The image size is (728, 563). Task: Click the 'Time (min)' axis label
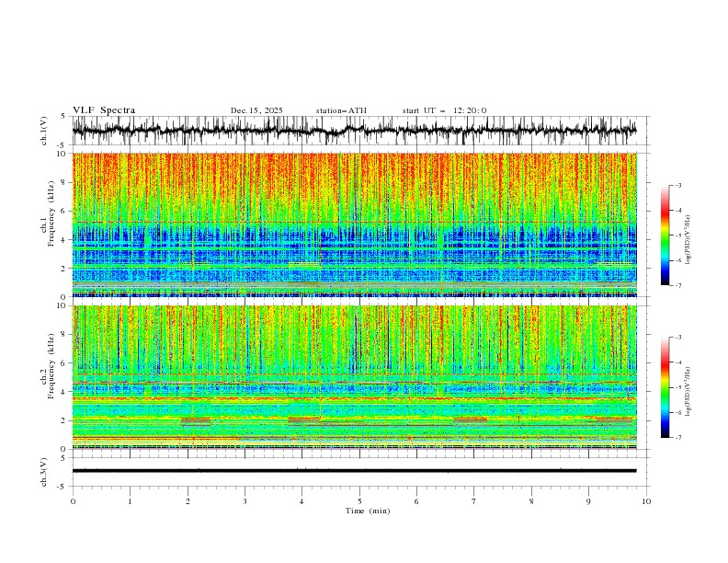[x=368, y=511]
